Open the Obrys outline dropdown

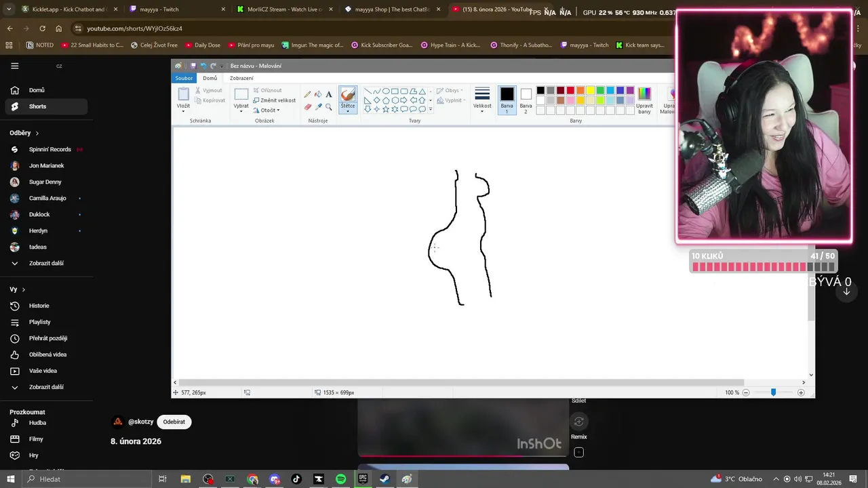(x=450, y=90)
